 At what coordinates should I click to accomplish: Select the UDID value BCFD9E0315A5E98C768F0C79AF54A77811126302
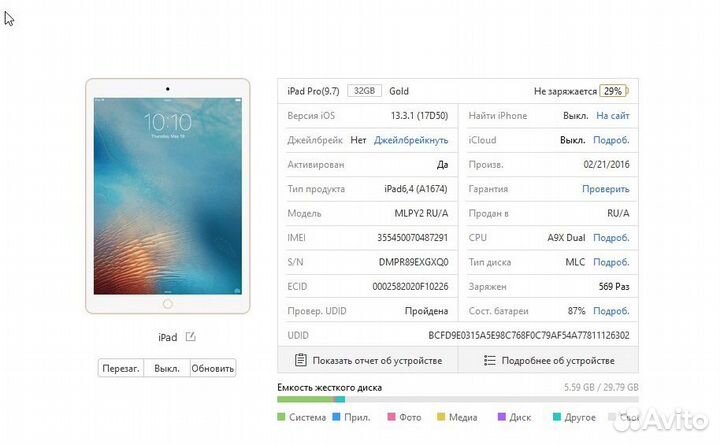pyautogui.click(x=529, y=335)
